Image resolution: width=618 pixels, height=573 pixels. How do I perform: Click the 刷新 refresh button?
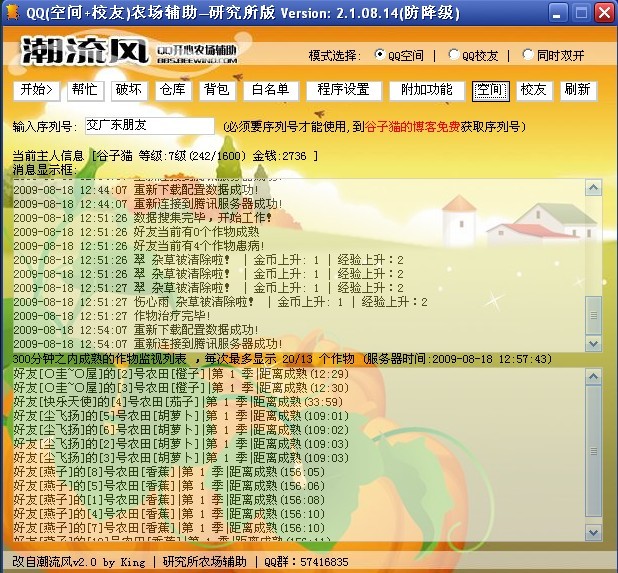click(x=578, y=91)
